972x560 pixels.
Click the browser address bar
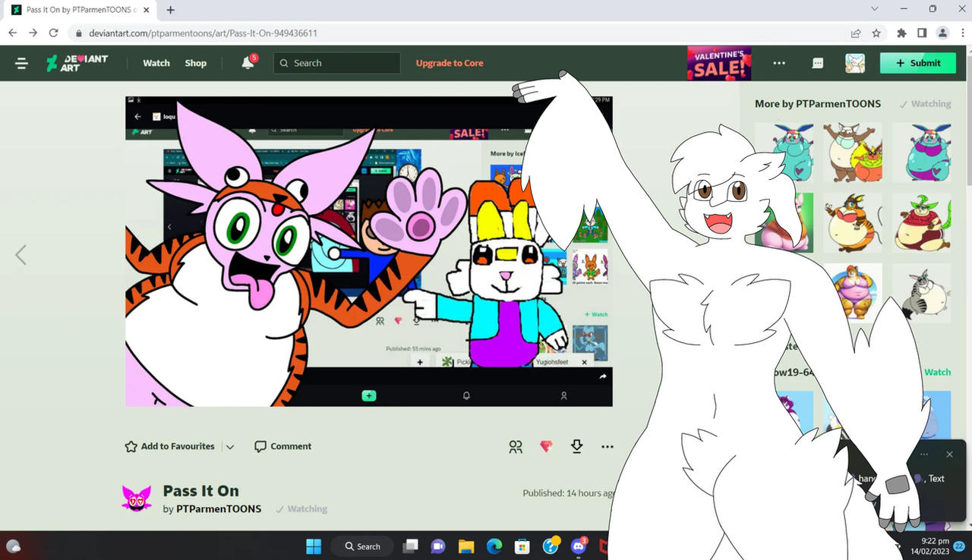(x=456, y=33)
